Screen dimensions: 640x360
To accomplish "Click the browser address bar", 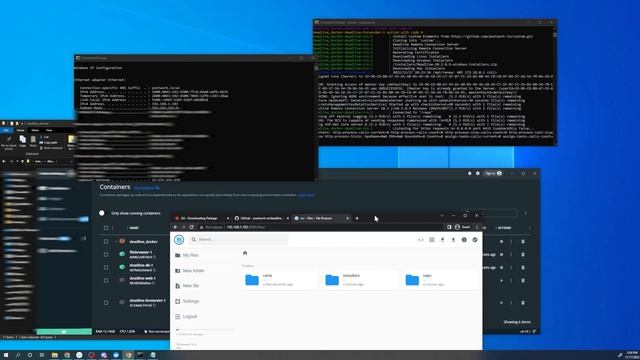I will [320, 227].
